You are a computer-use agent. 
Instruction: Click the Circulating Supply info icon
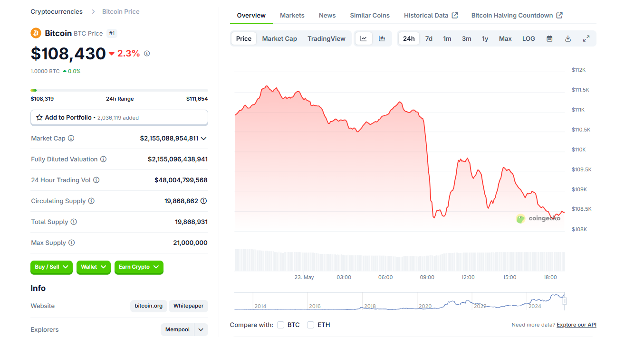[x=91, y=201]
